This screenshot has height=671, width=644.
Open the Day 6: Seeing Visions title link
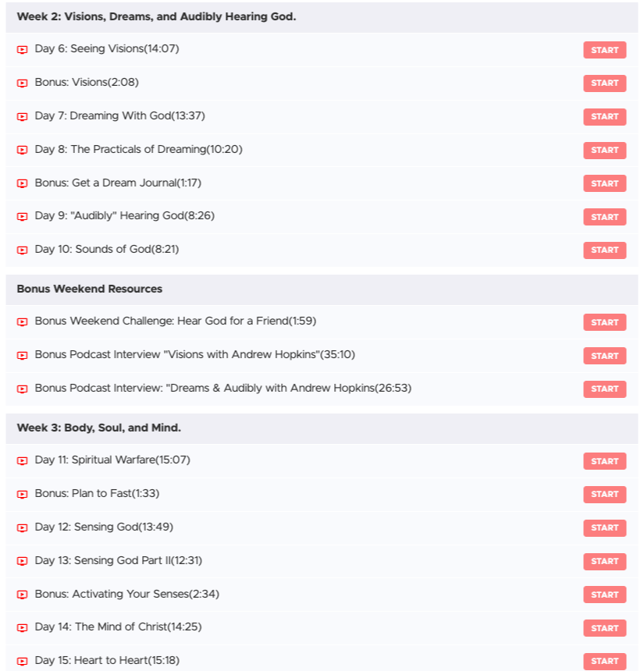(x=107, y=49)
